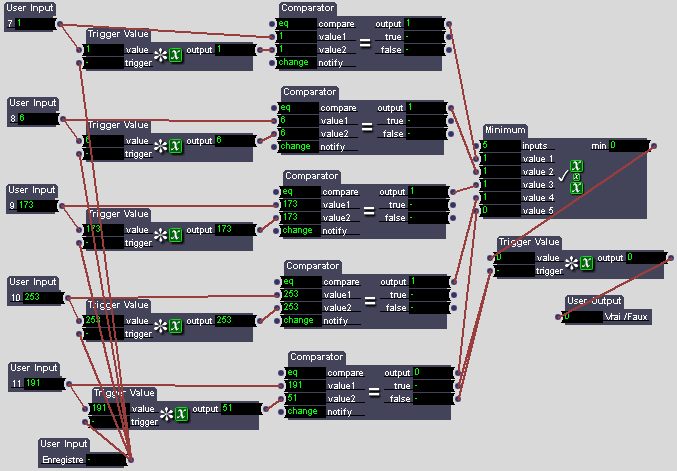This screenshot has width=677, height=471.
Task: Click the 'eq' compare field in the top Comparator
Action: coord(297,23)
